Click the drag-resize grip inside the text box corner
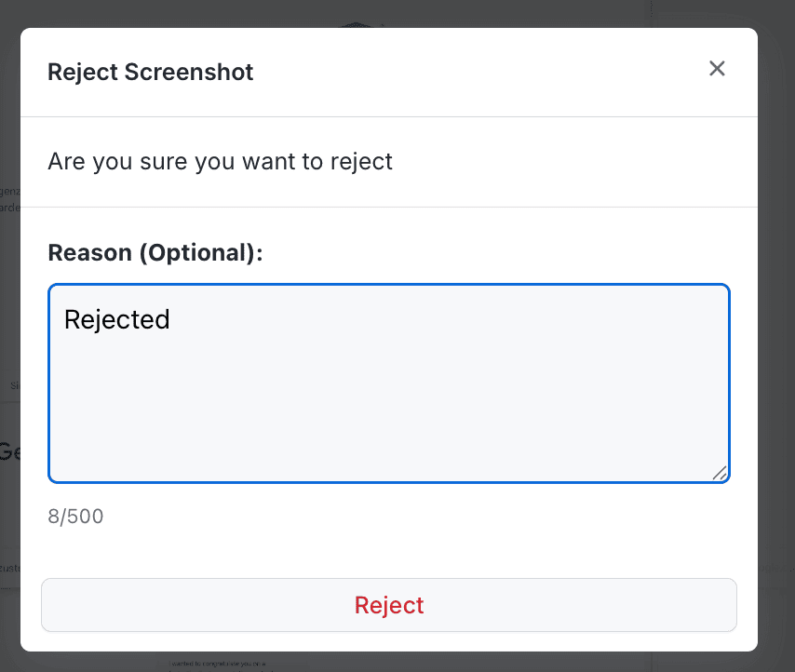The image size is (795, 672). point(720,475)
